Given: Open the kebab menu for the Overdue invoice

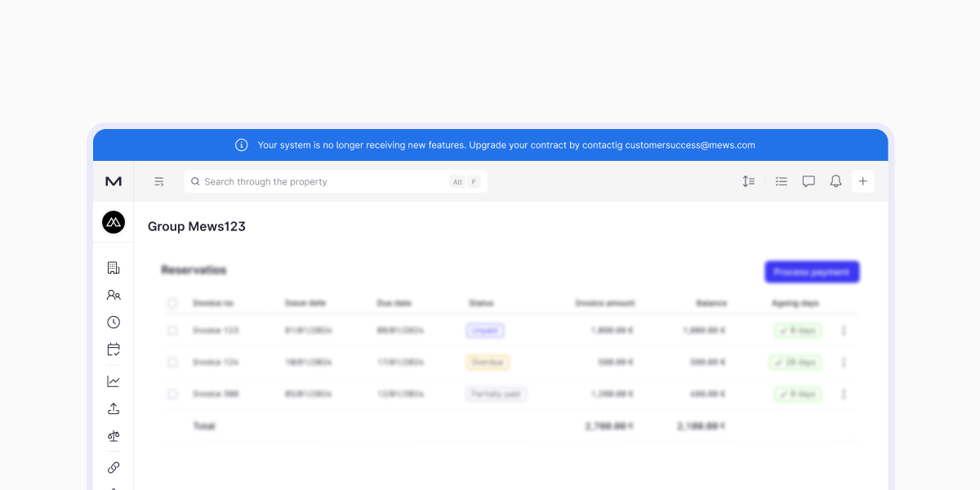Looking at the screenshot, I should click(844, 362).
